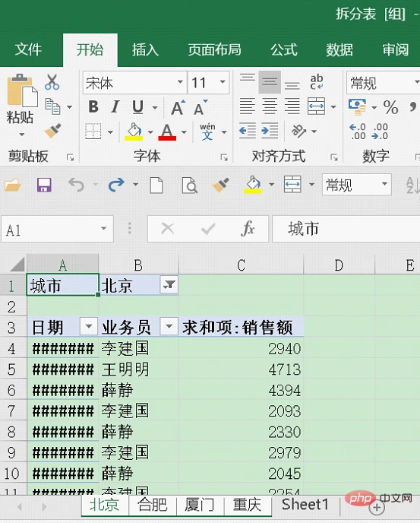Click the Redo arrow
Viewport: 420px width, 523px height.
pyautogui.click(x=116, y=185)
